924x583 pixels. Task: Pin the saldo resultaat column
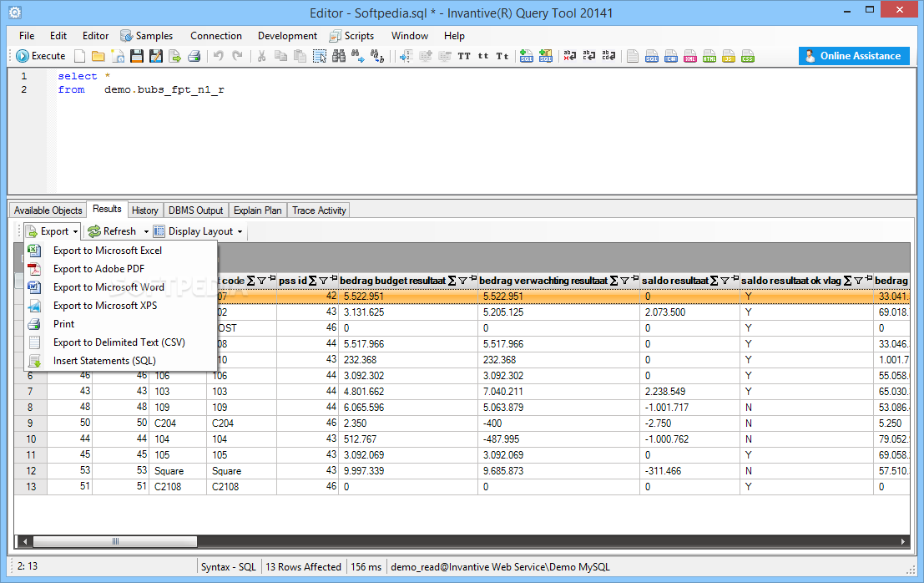pyautogui.click(x=735, y=278)
